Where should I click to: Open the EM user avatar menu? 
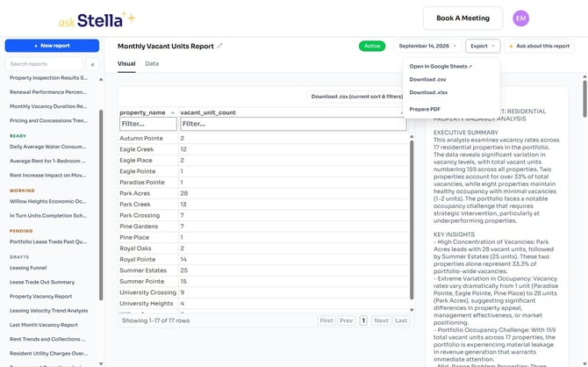(520, 18)
